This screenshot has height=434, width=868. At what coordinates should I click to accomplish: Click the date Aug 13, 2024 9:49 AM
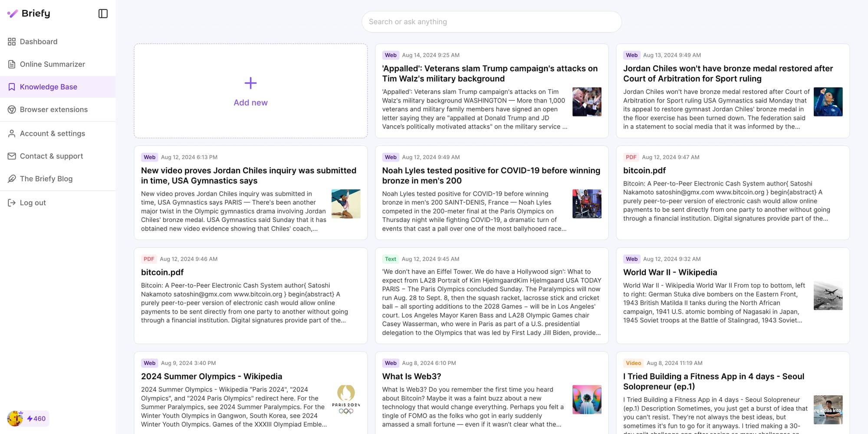pos(672,55)
